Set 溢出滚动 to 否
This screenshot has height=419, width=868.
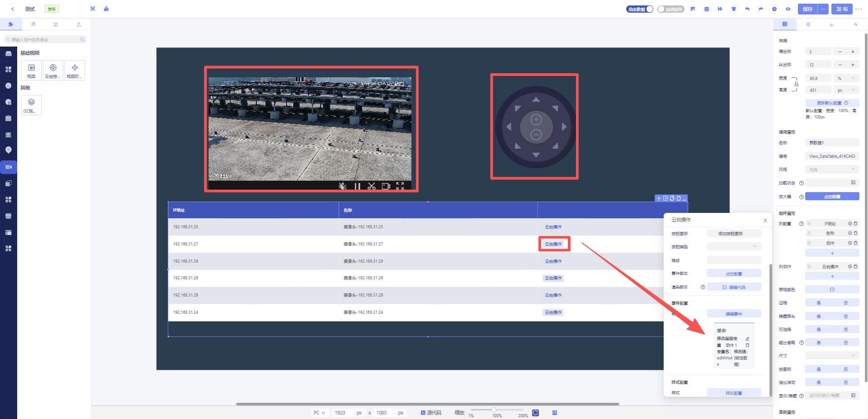click(x=845, y=382)
